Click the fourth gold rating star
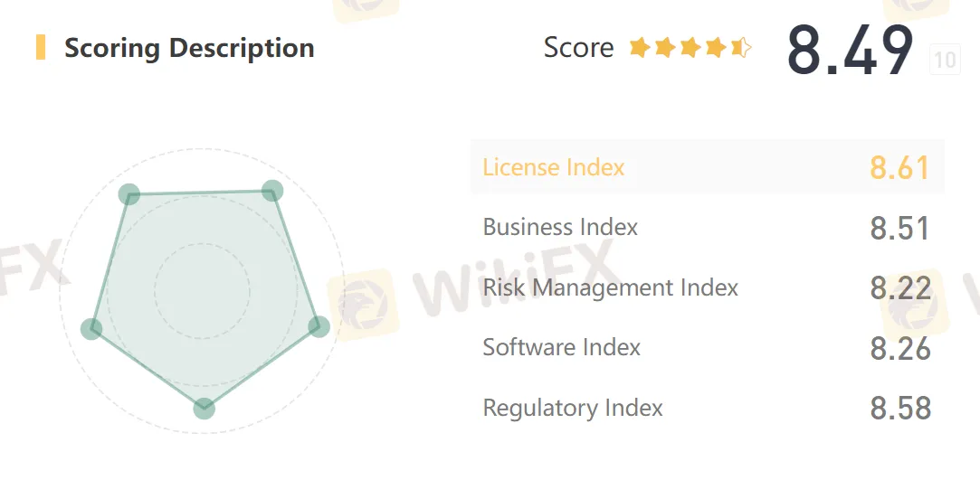Viewport: 980px width, 480px height. (x=717, y=47)
